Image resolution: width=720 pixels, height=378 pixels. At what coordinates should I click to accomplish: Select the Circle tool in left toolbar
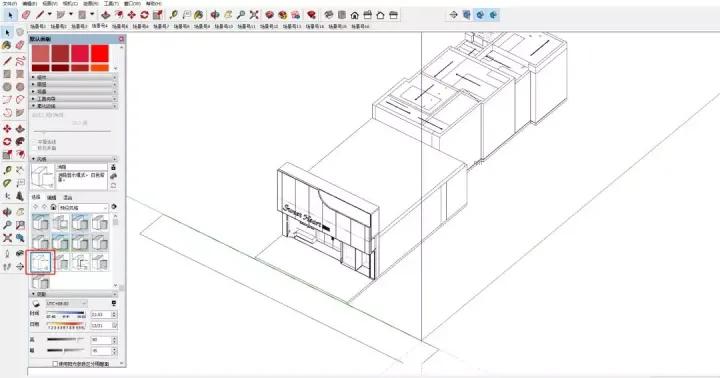7,87
